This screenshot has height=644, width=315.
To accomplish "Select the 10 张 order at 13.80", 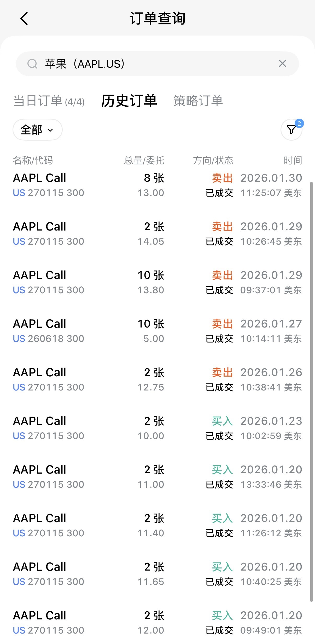I will coord(157,282).
